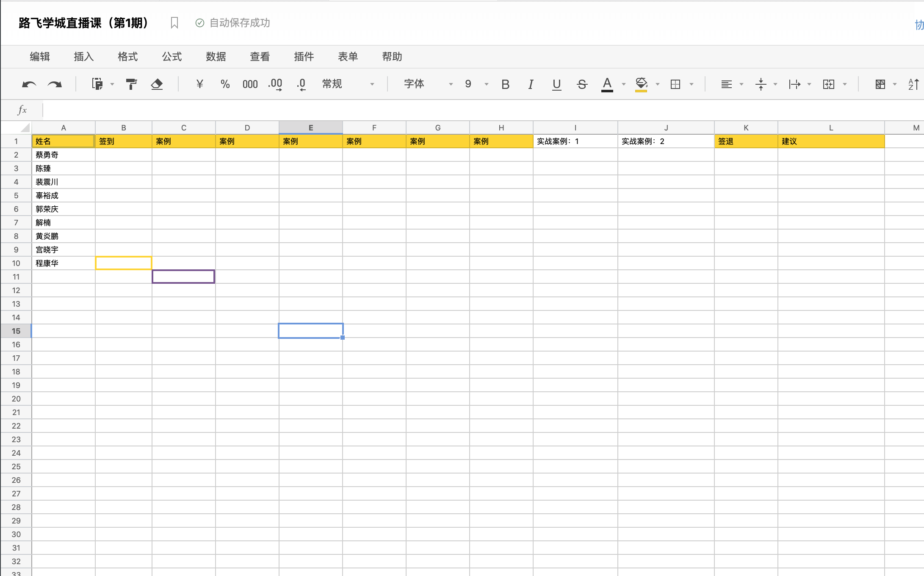This screenshot has height=576, width=924.
Task: Apply percent number format
Action: pos(225,84)
